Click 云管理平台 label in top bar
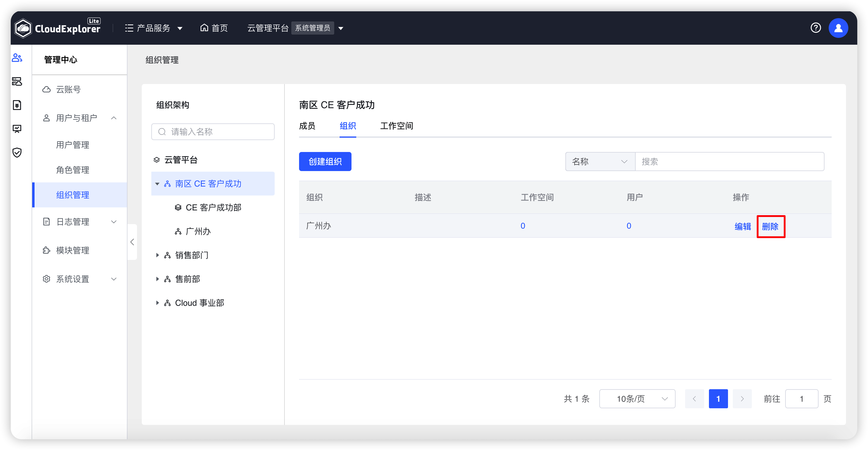 coord(268,28)
